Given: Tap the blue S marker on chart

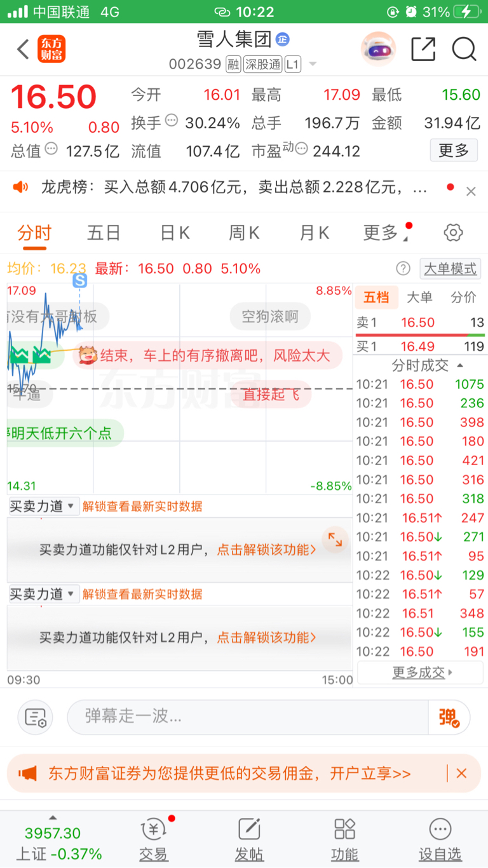Looking at the screenshot, I should [x=79, y=280].
